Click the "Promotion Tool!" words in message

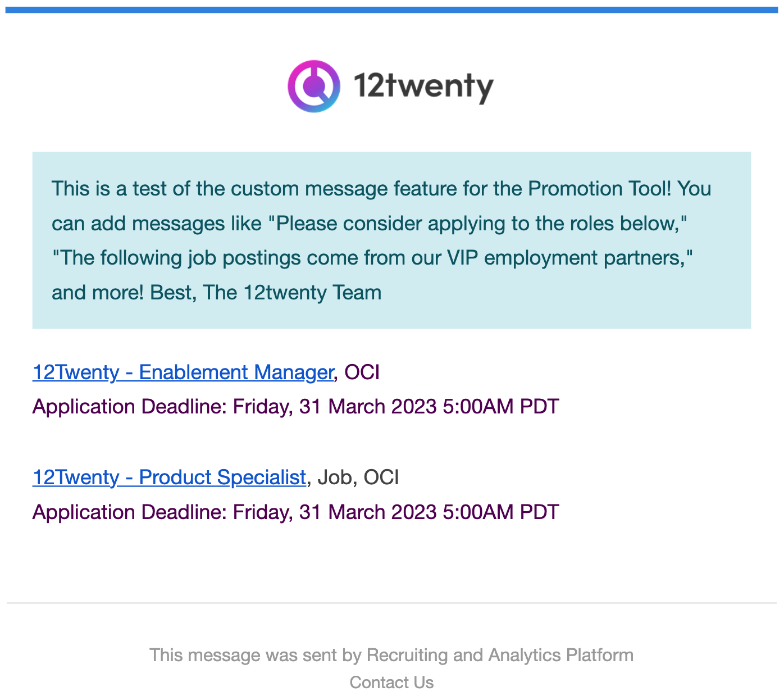[600, 189]
